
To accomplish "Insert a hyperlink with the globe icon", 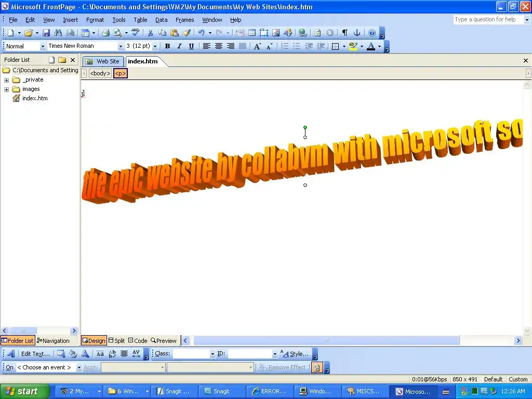I will (303, 33).
